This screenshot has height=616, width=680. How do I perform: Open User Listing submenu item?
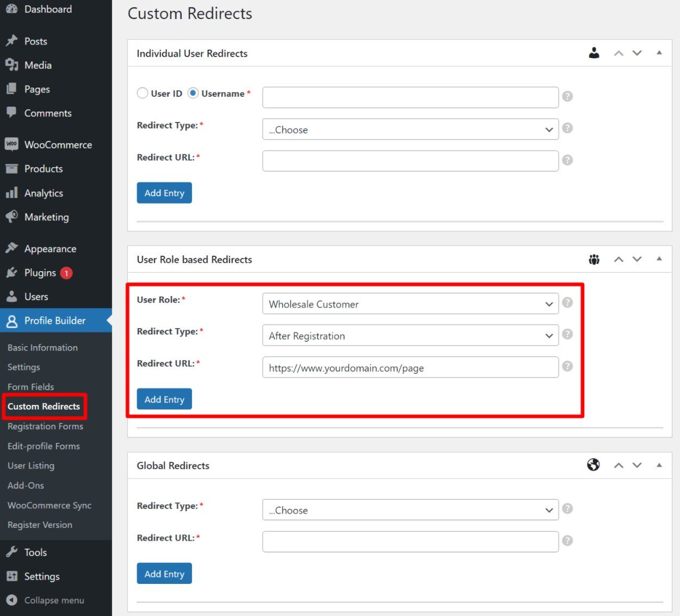point(31,465)
